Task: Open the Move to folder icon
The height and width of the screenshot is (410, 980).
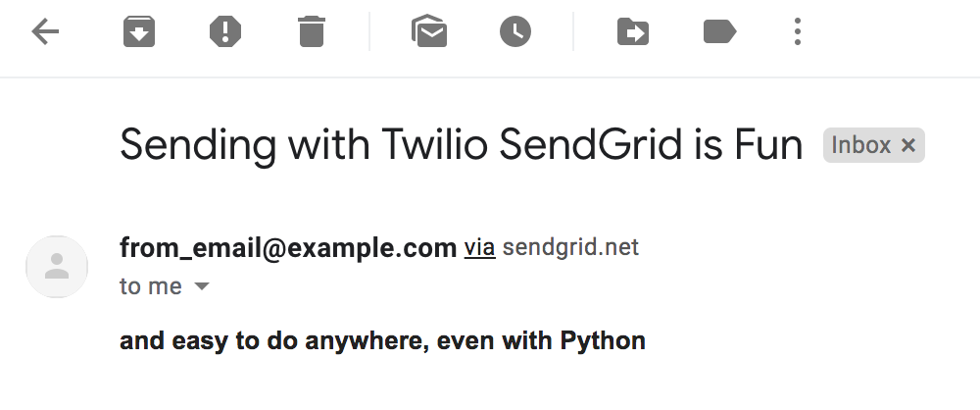Action: (632, 31)
